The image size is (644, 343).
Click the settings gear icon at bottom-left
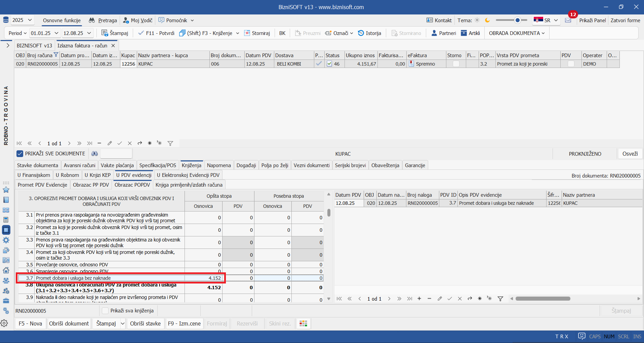tap(4, 323)
